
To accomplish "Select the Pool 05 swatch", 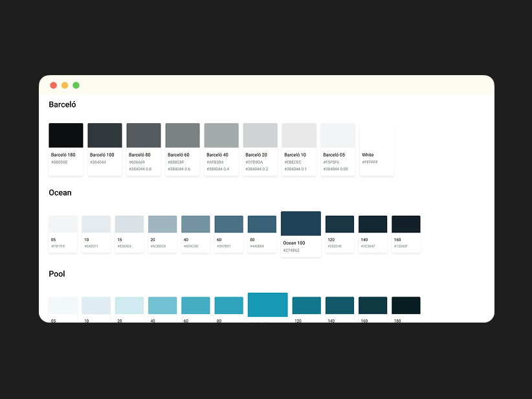I will tap(63, 305).
